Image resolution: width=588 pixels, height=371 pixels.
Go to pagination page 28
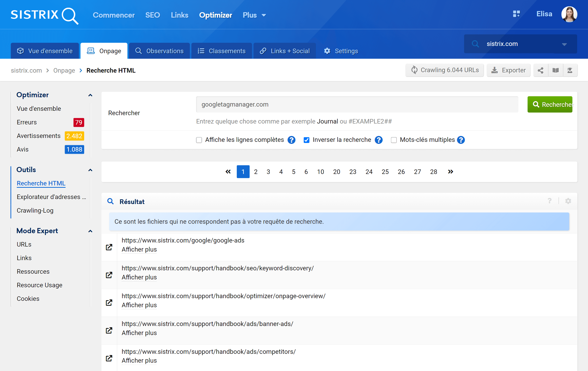(434, 172)
